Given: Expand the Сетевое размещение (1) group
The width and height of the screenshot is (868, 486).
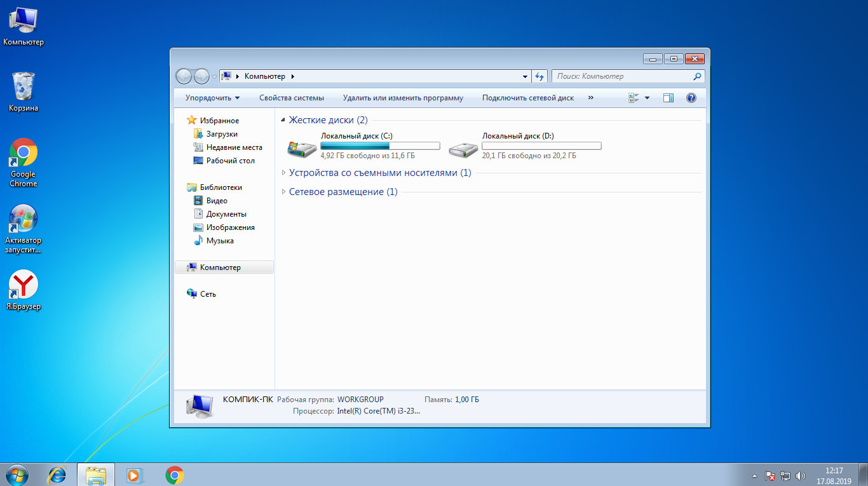Looking at the screenshot, I should click(x=283, y=192).
